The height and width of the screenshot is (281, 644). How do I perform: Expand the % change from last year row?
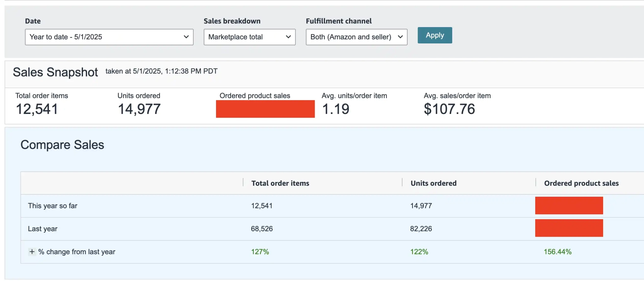pos(32,252)
